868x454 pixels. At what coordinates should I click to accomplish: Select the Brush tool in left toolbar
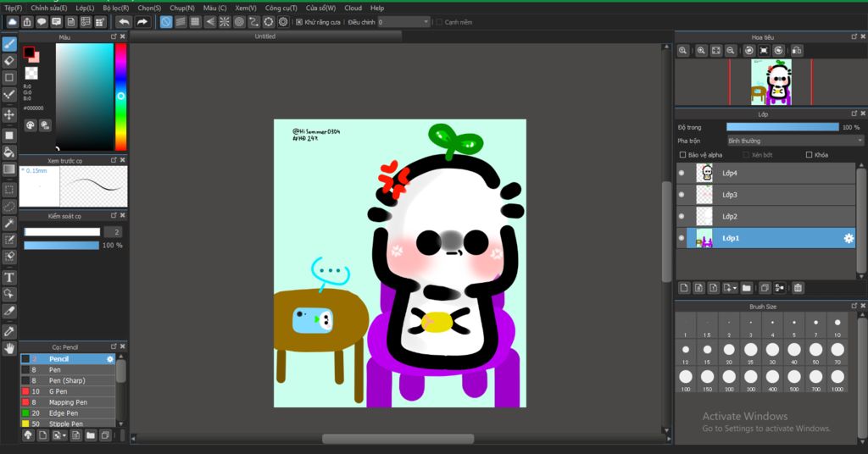[9, 44]
